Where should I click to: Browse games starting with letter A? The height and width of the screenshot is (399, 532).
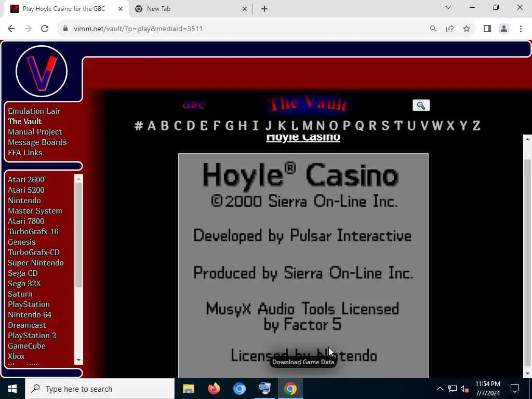click(152, 126)
